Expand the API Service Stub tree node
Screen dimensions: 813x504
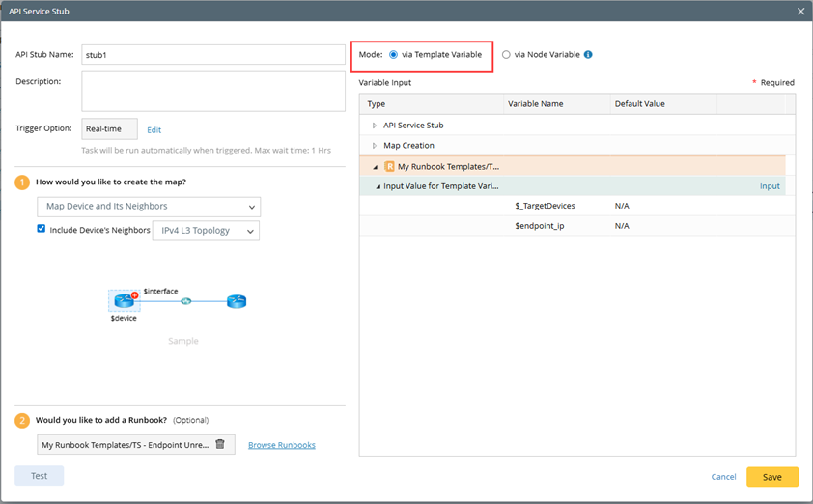tap(375, 126)
